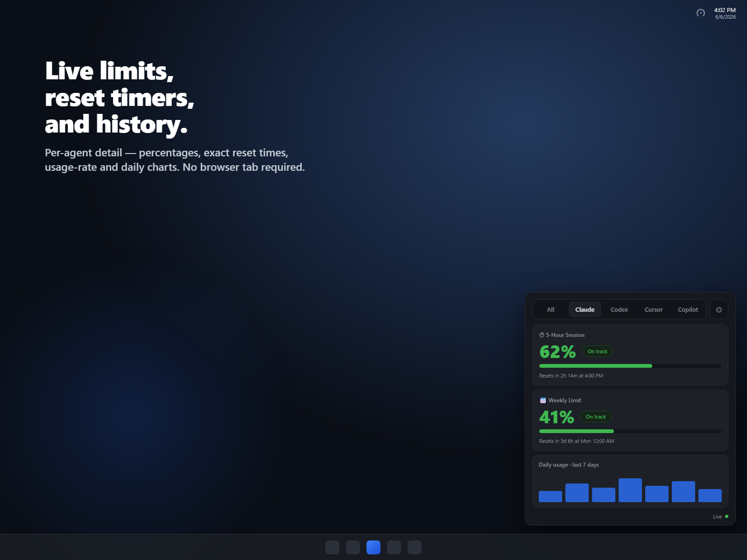Click the 62% session usage value

557,352
